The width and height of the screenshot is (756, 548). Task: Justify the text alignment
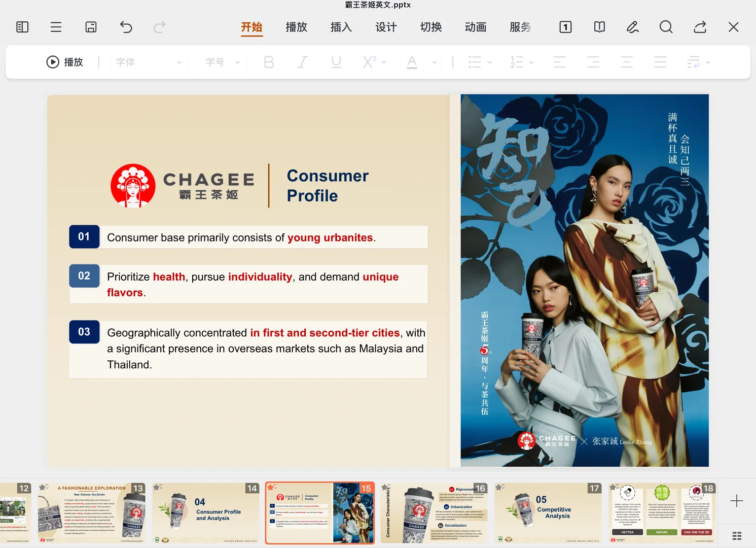(x=660, y=62)
